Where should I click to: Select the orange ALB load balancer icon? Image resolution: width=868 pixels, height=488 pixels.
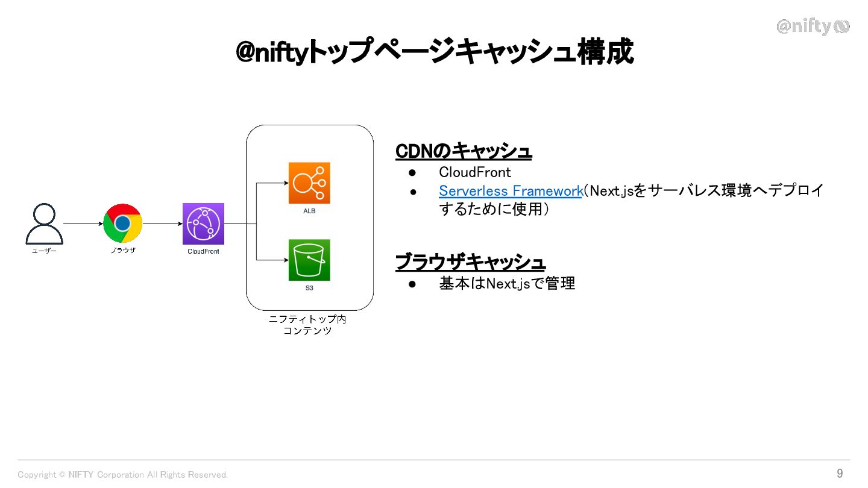click(x=309, y=183)
